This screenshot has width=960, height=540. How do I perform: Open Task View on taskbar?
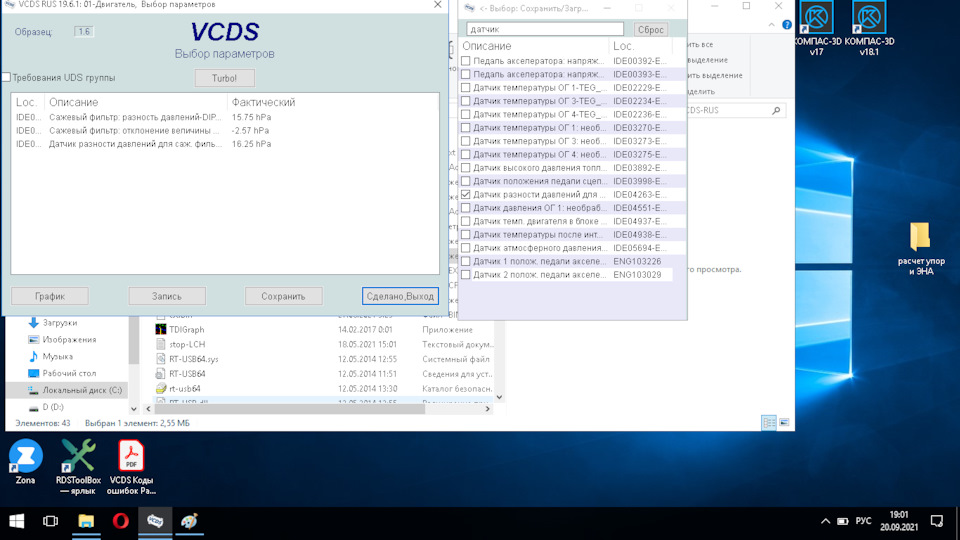pos(50,521)
